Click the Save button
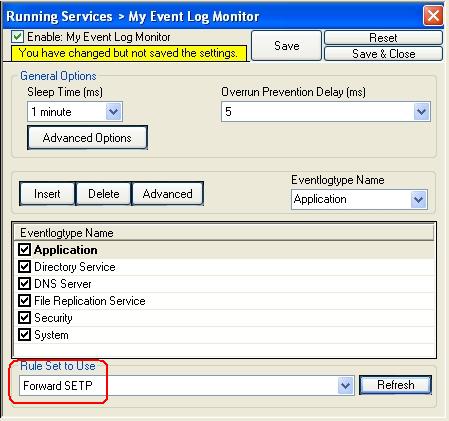449x421 pixels. click(287, 45)
